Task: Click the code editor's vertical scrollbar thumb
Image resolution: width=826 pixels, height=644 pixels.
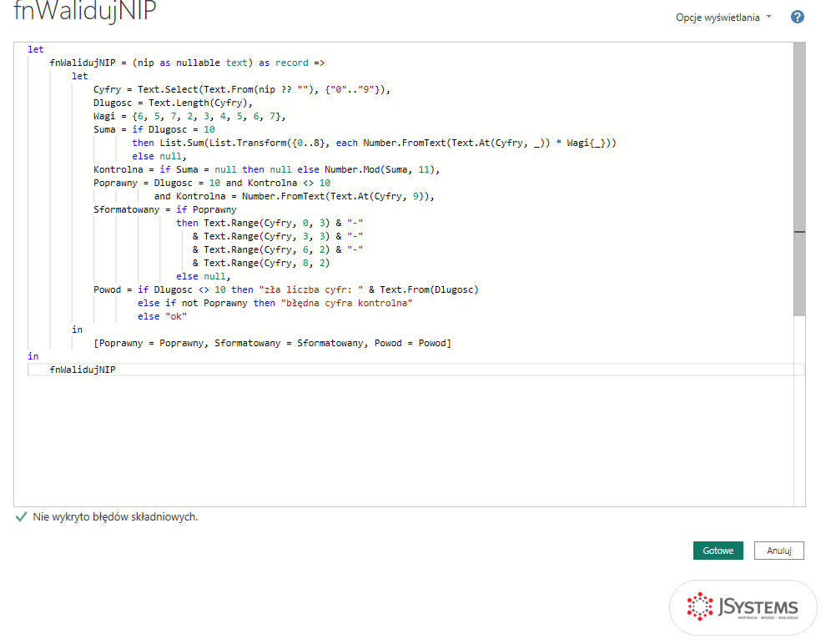Action: (x=799, y=179)
